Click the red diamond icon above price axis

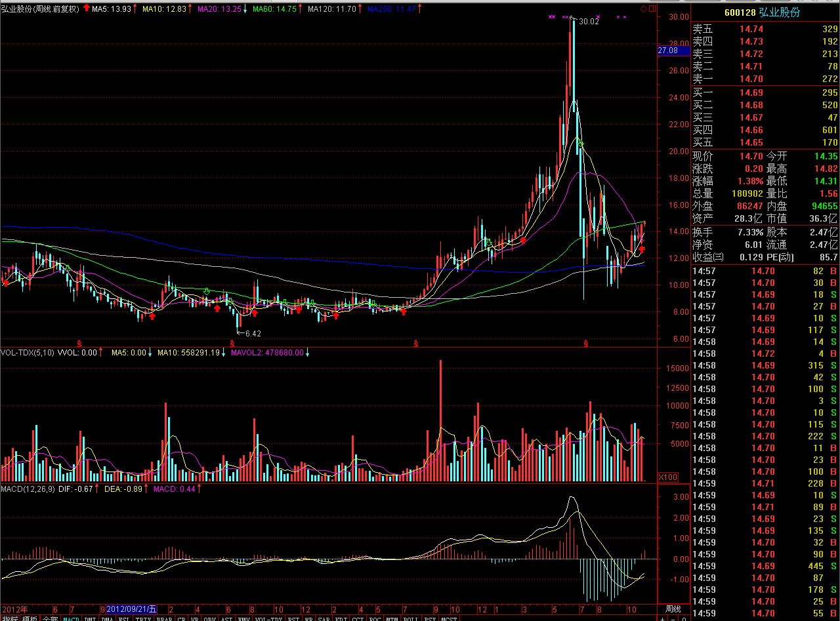pos(644,9)
